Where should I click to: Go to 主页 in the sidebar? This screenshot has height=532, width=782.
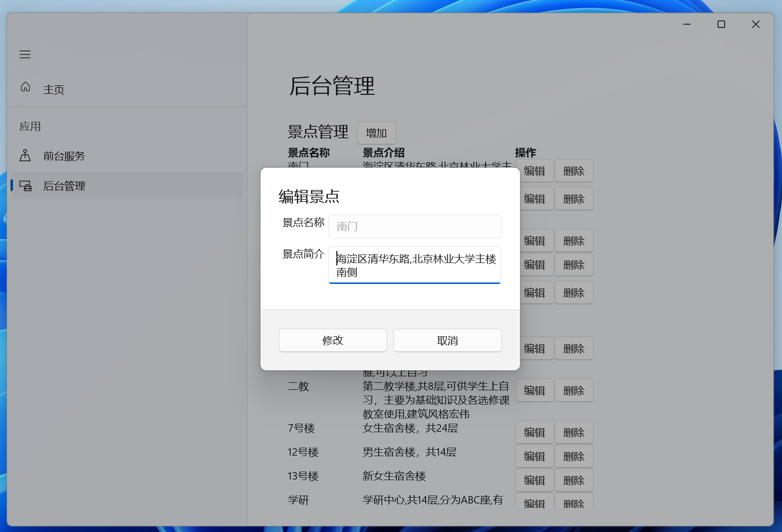click(127, 89)
